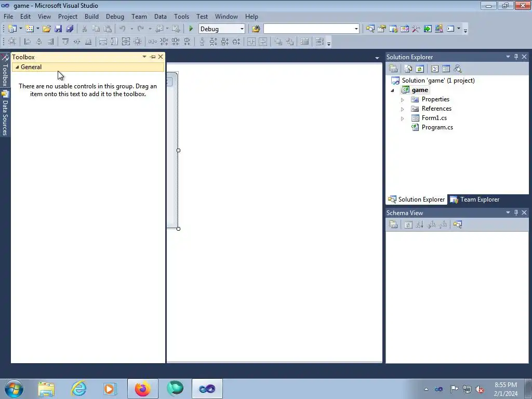The width and height of the screenshot is (532, 399).
Task: Click the Align Centers layout icon
Action: [x=39, y=42]
